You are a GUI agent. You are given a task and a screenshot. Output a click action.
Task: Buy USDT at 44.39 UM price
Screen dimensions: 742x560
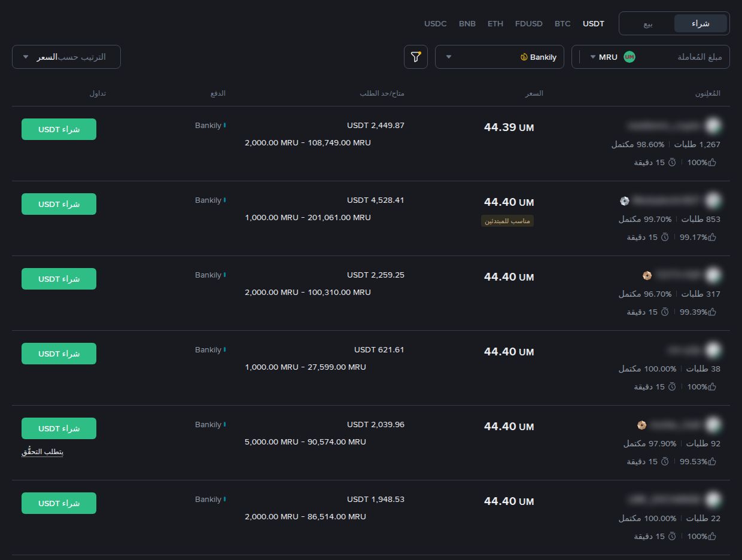(x=59, y=129)
